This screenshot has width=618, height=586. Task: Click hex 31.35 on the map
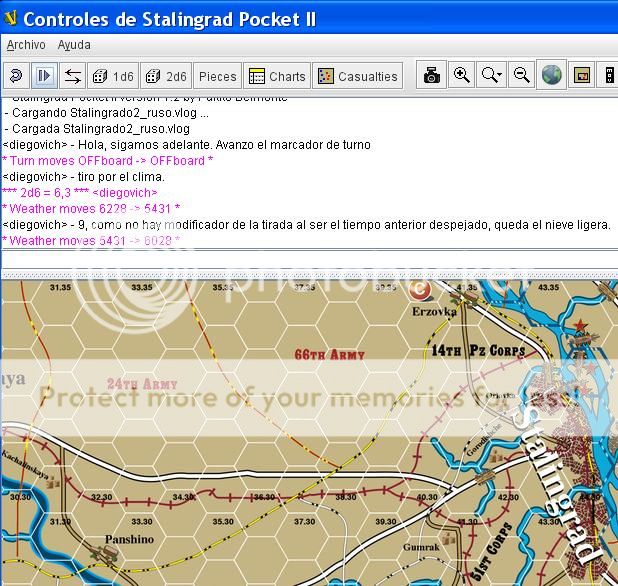(60, 287)
